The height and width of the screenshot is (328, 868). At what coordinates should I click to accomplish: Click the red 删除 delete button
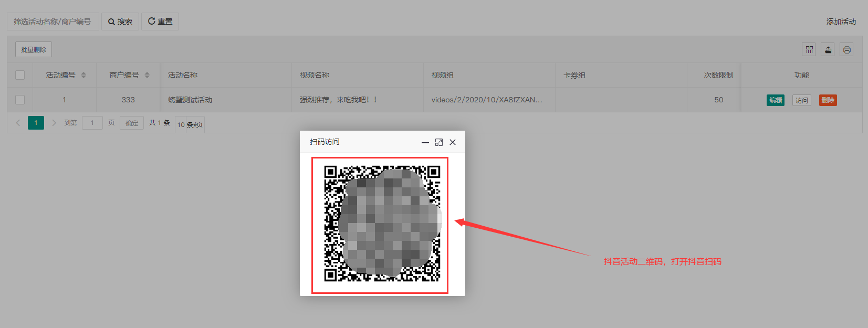tap(828, 100)
